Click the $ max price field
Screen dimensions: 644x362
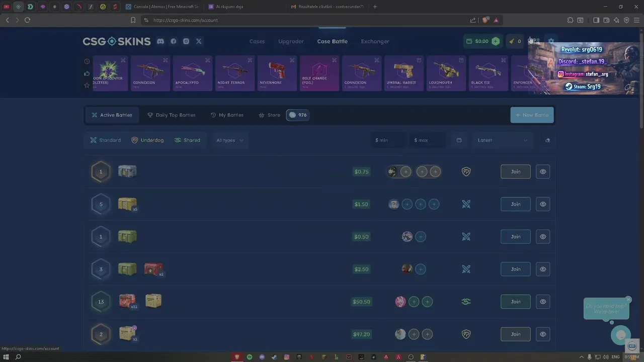point(428,140)
